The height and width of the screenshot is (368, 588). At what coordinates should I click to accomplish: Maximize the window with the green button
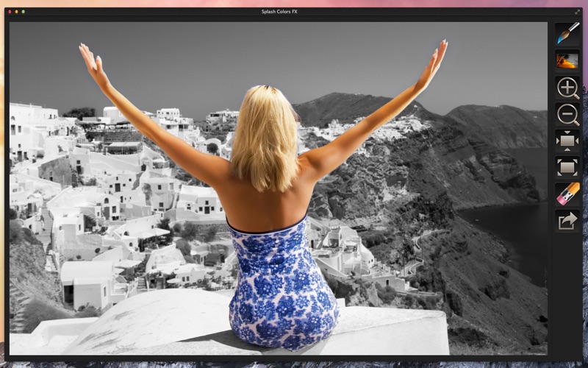(24, 12)
